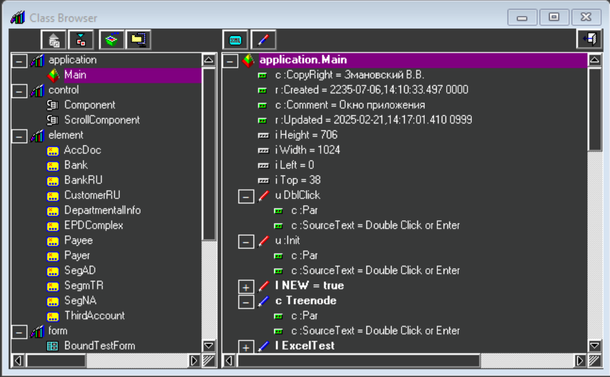The height and width of the screenshot is (377, 610).
Task: Click the component icon beside ScrollComponent
Action: pos(53,120)
